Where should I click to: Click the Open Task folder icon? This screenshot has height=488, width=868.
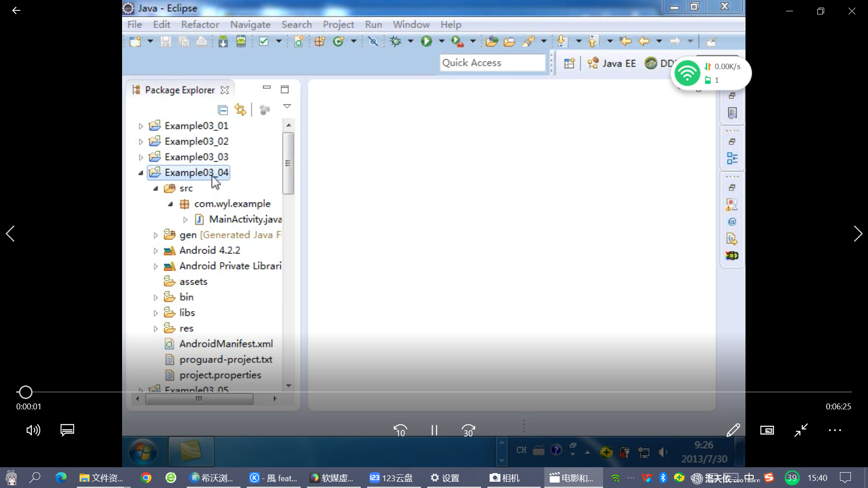click(509, 42)
